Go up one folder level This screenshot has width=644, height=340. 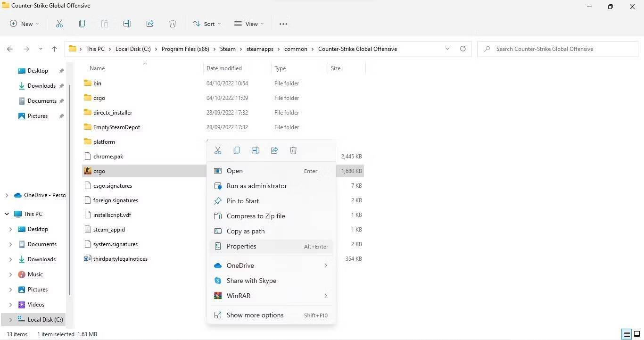[54, 49]
